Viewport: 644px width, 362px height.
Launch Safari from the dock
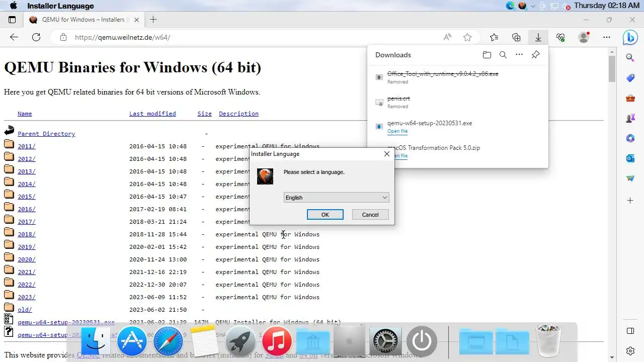point(168,341)
